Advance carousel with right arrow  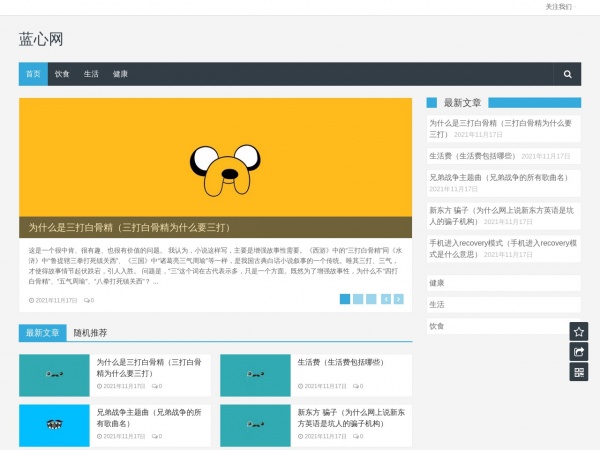[x=400, y=299]
